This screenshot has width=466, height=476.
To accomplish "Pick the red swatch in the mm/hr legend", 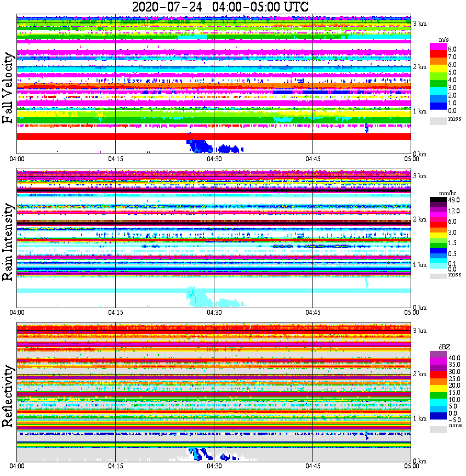I will [x=438, y=225].
